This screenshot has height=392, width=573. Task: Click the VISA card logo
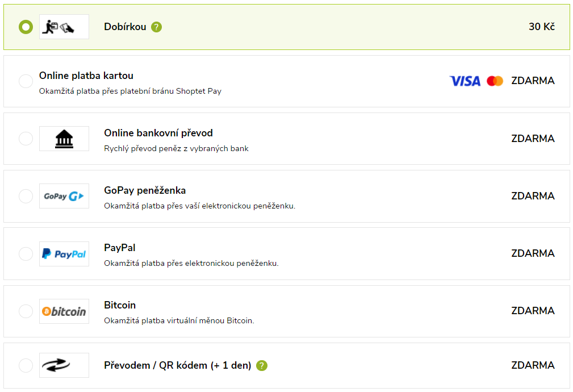pyautogui.click(x=465, y=81)
